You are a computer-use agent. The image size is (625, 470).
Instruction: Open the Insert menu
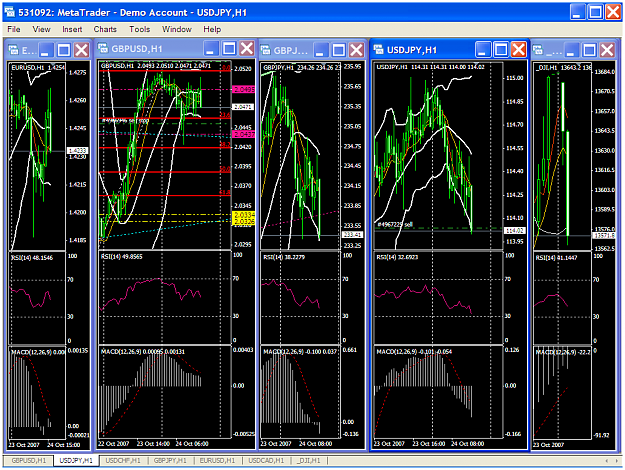coord(72,29)
